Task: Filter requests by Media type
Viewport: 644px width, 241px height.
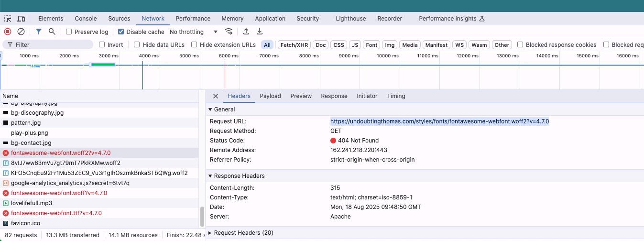Action: pos(410,45)
